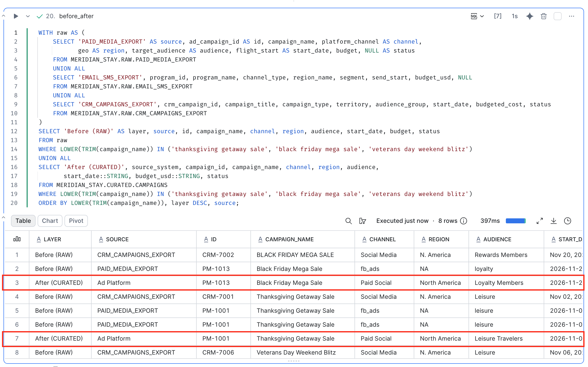Expand results to full screen
588x367 pixels.
point(540,221)
